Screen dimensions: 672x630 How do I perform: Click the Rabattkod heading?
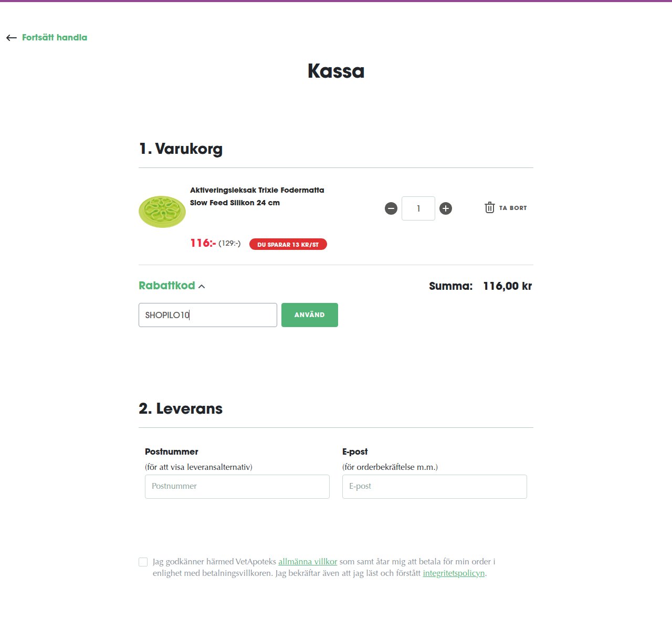click(x=167, y=286)
